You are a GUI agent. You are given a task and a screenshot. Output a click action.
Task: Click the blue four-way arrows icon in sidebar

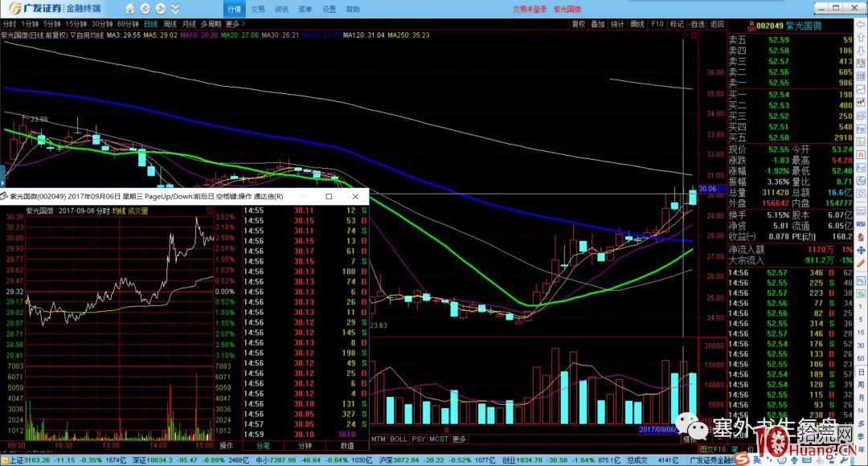[862, 250]
